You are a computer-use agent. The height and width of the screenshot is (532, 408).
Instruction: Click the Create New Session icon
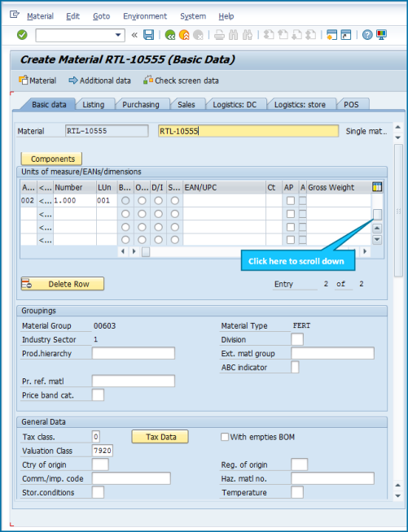coord(331,35)
